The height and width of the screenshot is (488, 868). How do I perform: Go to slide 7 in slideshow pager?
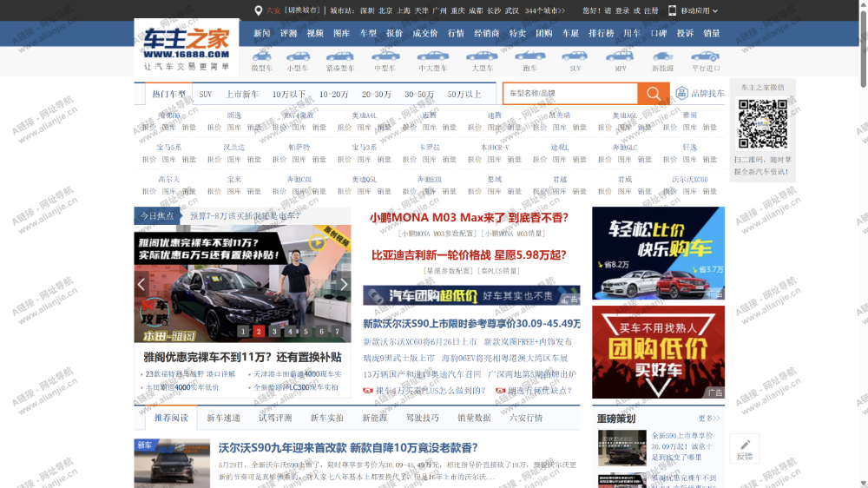coord(337,331)
